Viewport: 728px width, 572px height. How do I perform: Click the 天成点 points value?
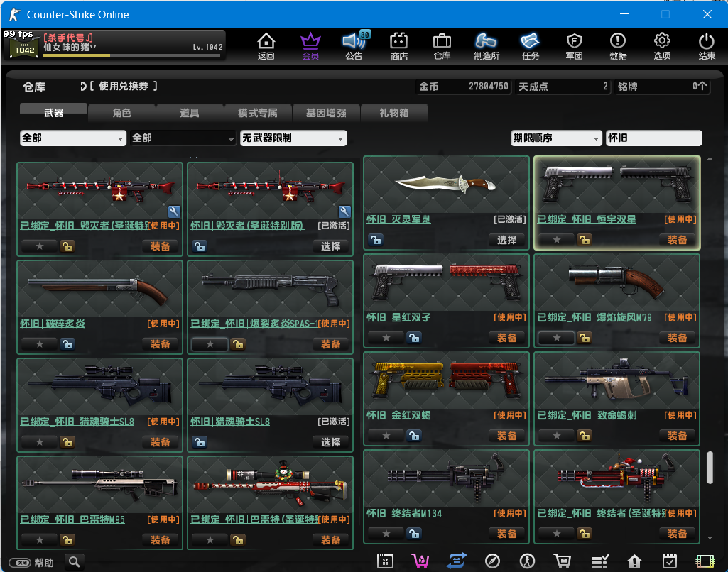tap(605, 87)
